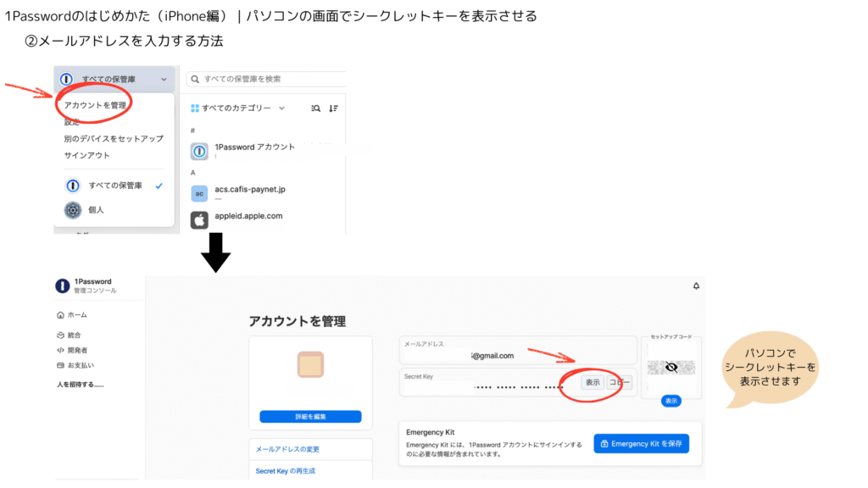The width and height of the screenshot is (868, 488).
Task: Expand the すべての保管庫 dropdown chevron
Action: click(x=164, y=79)
